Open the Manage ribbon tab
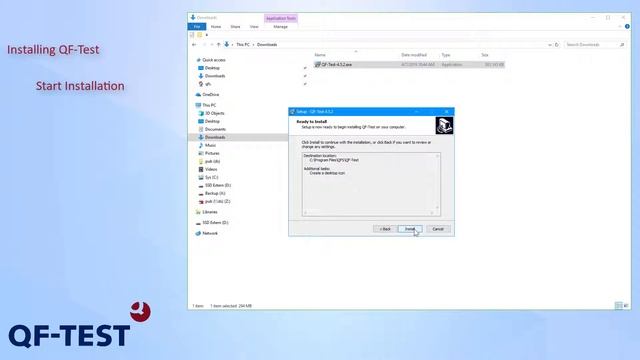This screenshot has width=640, height=360. click(x=280, y=27)
